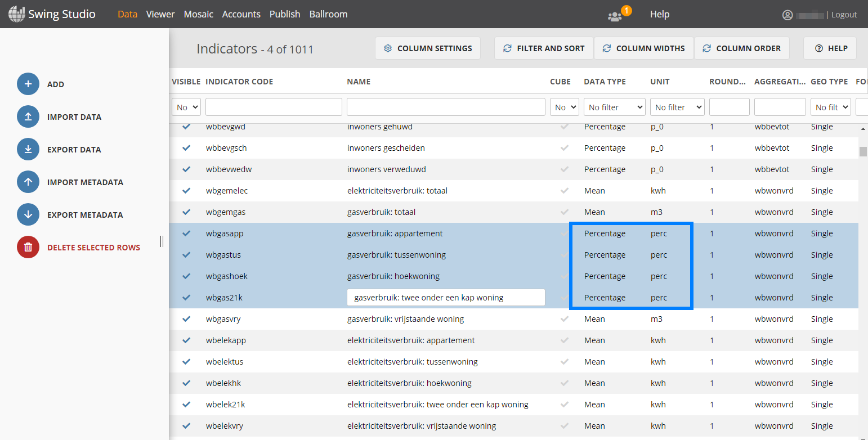Toggle visible checkmark for wbbevgsch
This screenshot has height=440, width=868.
pyautogui.click(x=186, y=148)
